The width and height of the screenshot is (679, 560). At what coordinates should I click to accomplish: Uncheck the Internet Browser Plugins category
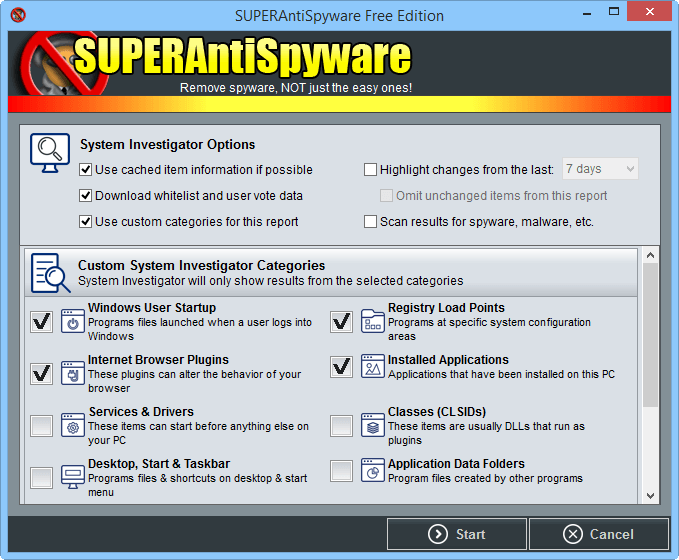(42, 374)
